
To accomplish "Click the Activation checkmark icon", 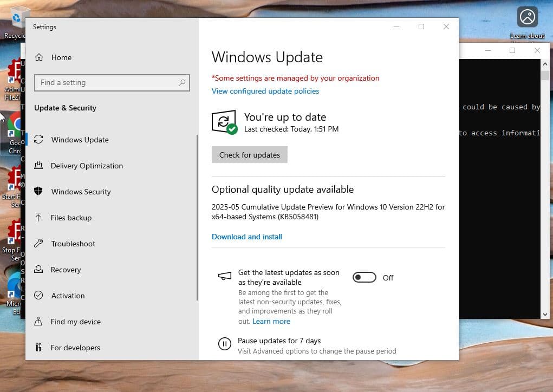I will (38, 296).
